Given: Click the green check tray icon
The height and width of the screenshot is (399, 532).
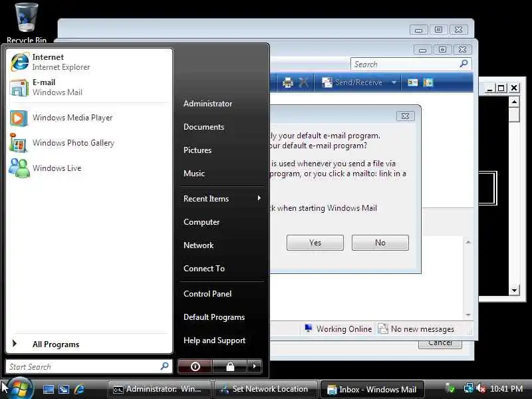Looking at the screenshot, I should point(450,388).
